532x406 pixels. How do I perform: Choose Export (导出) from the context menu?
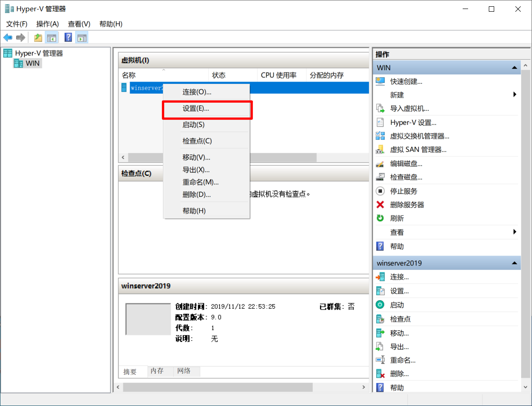[x=196, y=170]
